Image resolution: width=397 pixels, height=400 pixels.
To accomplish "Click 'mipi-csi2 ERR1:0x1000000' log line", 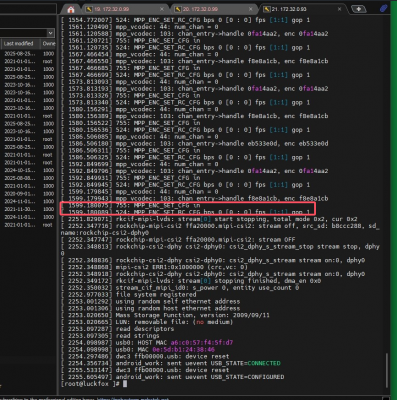I will pos(154,267).
